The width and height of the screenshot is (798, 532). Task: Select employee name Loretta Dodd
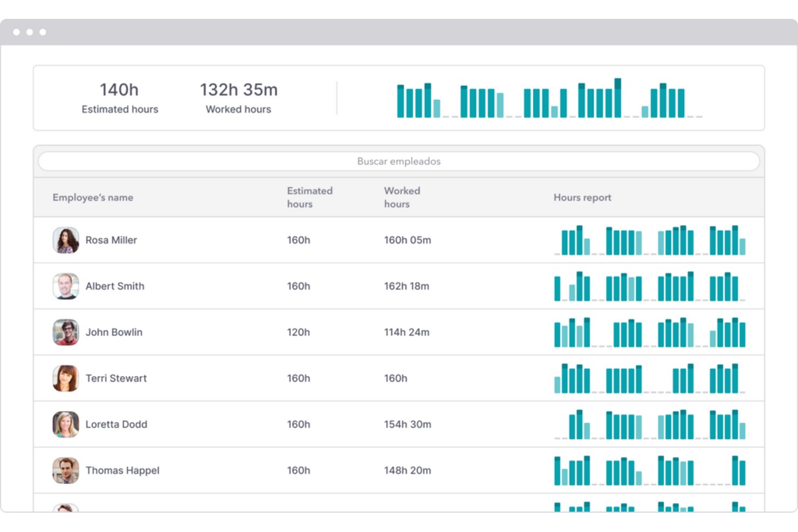(116, 424)
